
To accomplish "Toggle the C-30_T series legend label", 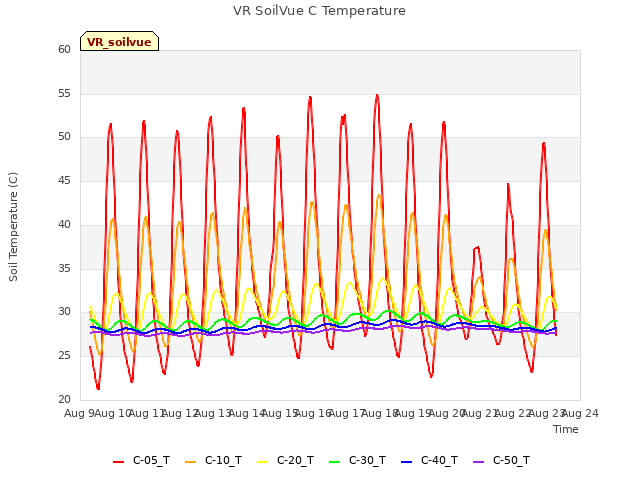I will click(x=367, y=461).
